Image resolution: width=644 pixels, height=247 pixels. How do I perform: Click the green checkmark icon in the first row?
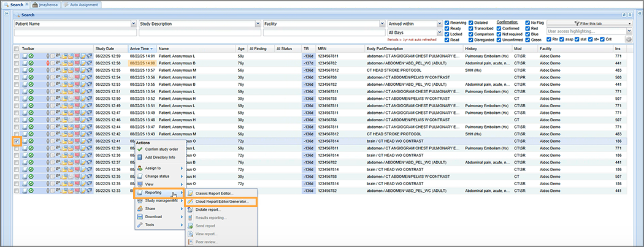[x=31, y=56]
